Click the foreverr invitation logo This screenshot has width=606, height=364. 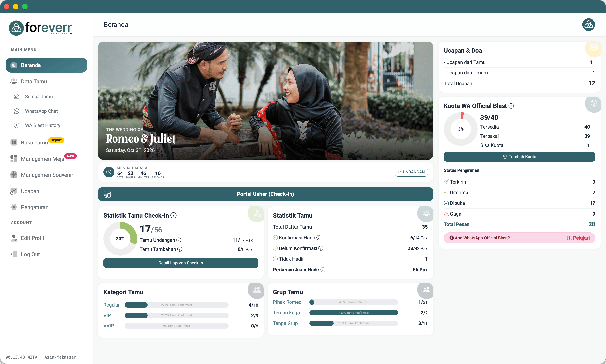[40, 28]
